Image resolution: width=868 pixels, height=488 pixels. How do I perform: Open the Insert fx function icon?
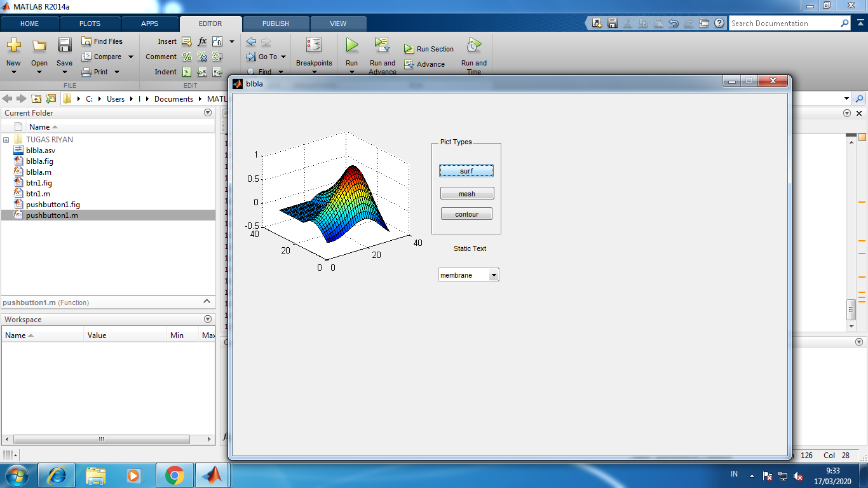click(201, 41)
